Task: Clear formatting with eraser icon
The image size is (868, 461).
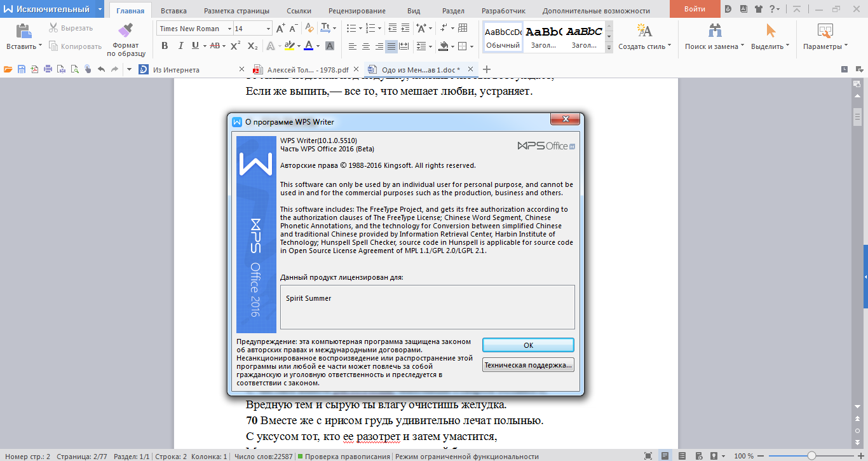Action: click(309, 28)
